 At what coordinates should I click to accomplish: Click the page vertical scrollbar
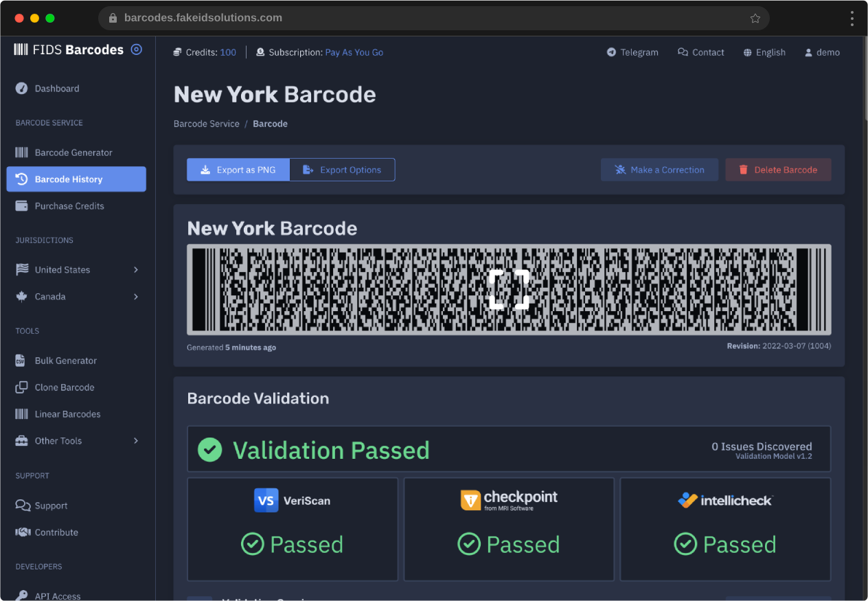[865, 79]
